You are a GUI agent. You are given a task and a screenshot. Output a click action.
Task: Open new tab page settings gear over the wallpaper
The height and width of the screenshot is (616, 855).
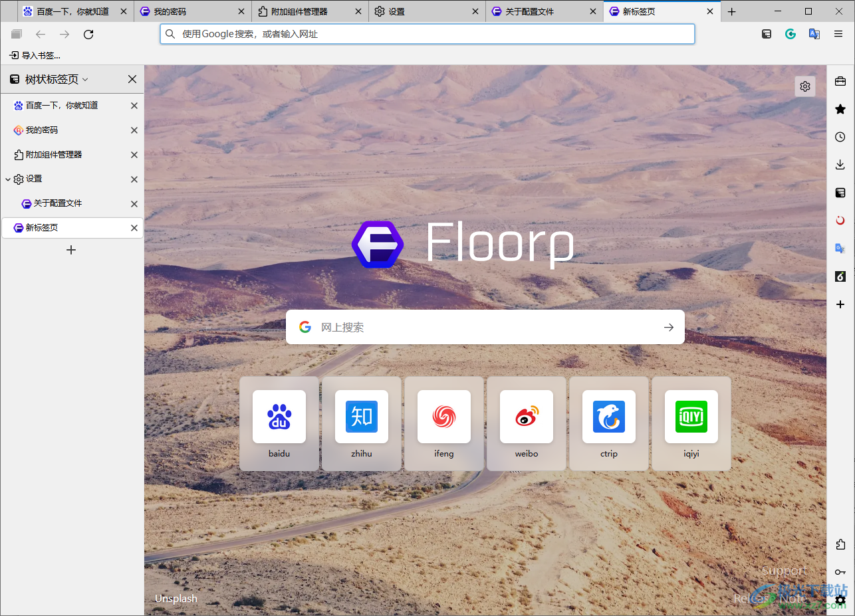pyautogui.click(x=804, y=86)
